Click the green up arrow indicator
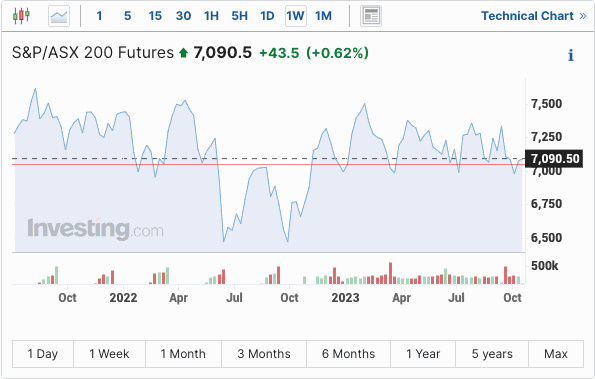 pyautogui.click(x=184, y=53)
